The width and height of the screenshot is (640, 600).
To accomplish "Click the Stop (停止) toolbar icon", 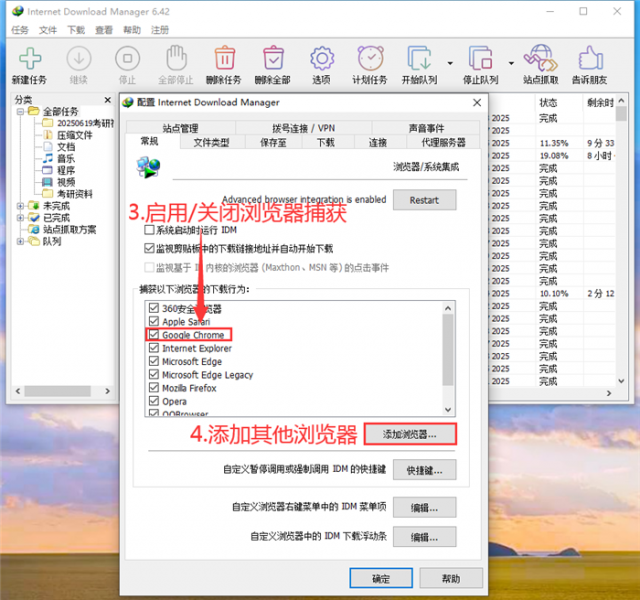I will [x=127, y=58].
